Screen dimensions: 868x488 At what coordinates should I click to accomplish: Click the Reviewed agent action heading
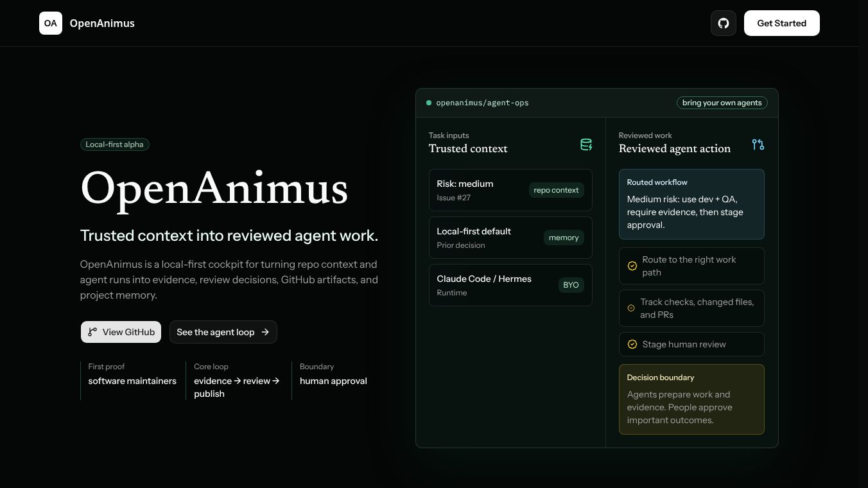(675, 148)
